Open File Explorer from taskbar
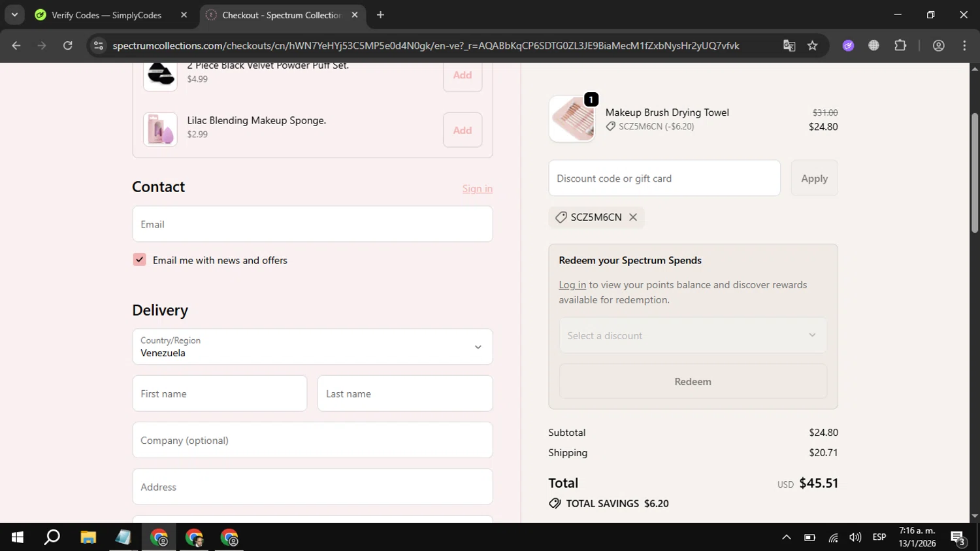This screenshot has width=980, height=551. 88,537
